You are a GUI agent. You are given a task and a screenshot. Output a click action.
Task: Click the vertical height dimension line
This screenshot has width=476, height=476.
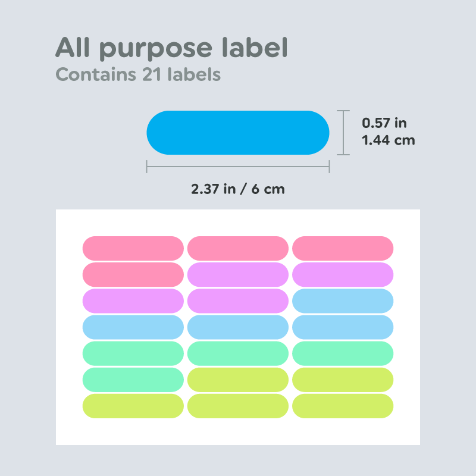click(x=343, y=133)
